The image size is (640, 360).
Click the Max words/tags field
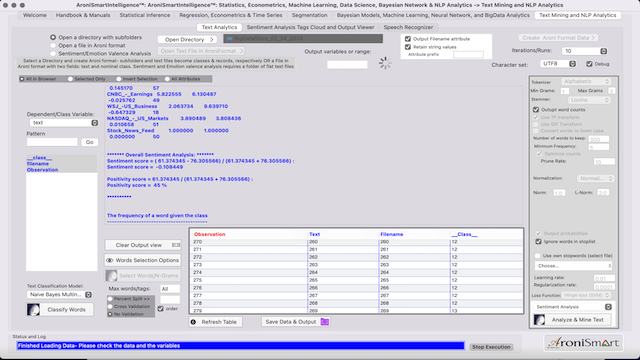(170, 289)
